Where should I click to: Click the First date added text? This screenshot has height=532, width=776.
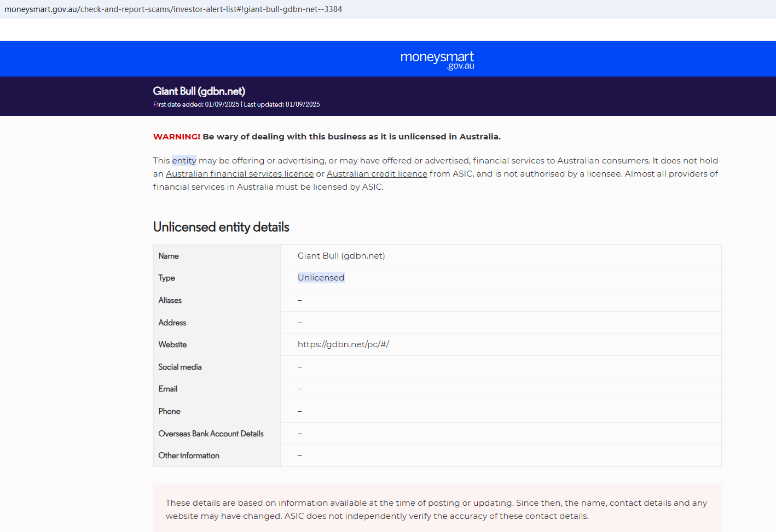tap(196, 104)
